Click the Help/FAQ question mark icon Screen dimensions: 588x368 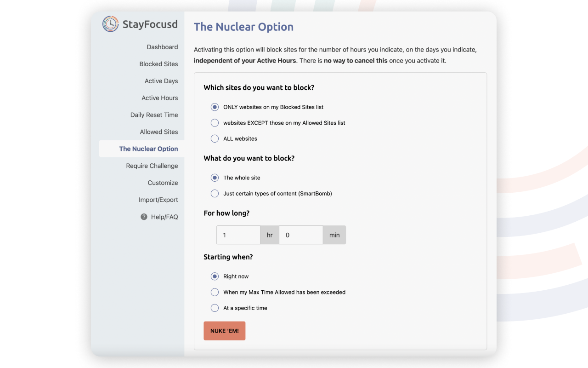pos(143,217)
